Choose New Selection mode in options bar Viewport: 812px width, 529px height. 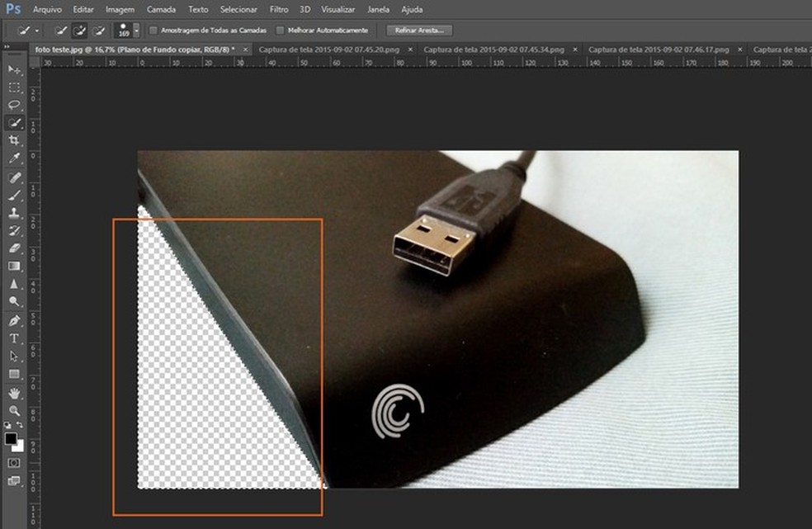click(x=61, y=31)
